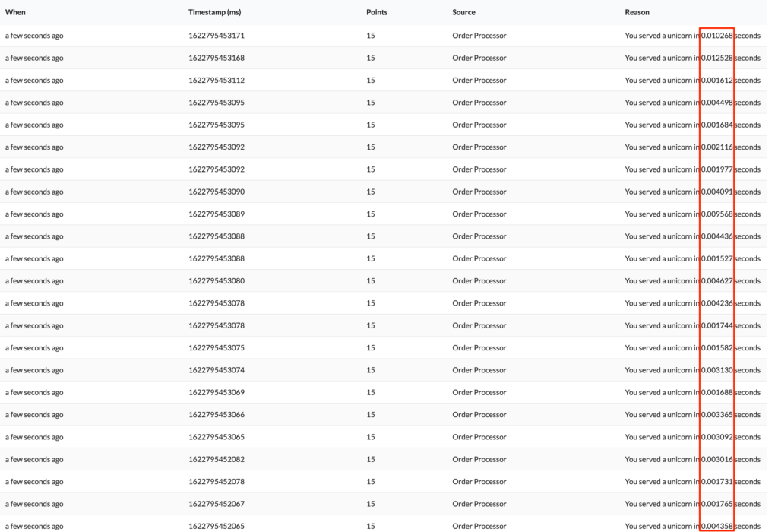Click timestamp 1622795452065 in last row

coord(217,526)
